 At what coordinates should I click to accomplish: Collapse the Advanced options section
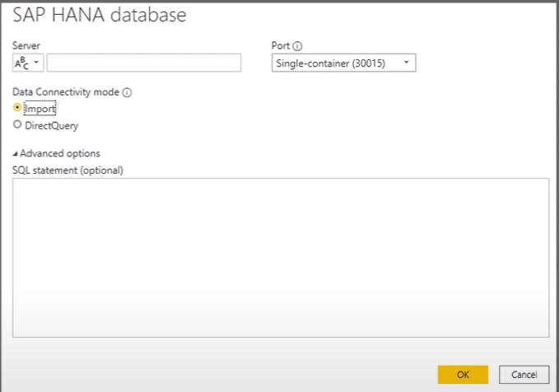(56, 153)
